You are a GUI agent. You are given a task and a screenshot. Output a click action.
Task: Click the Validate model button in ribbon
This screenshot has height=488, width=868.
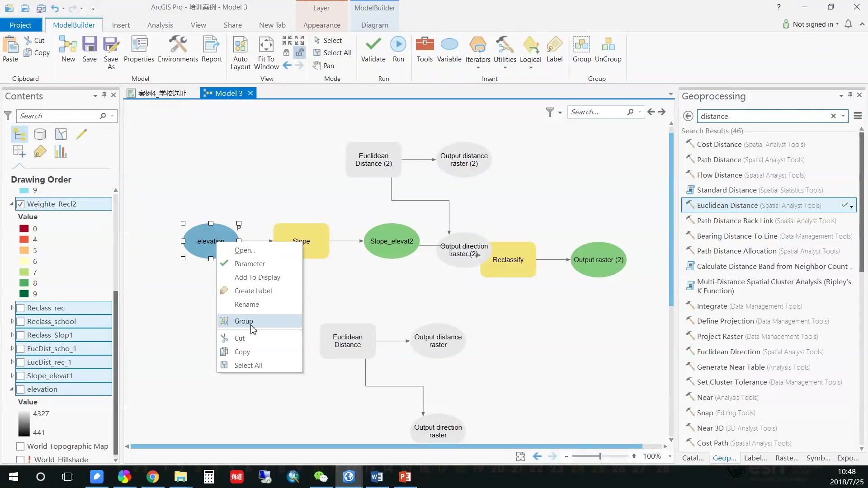[373, 49]
